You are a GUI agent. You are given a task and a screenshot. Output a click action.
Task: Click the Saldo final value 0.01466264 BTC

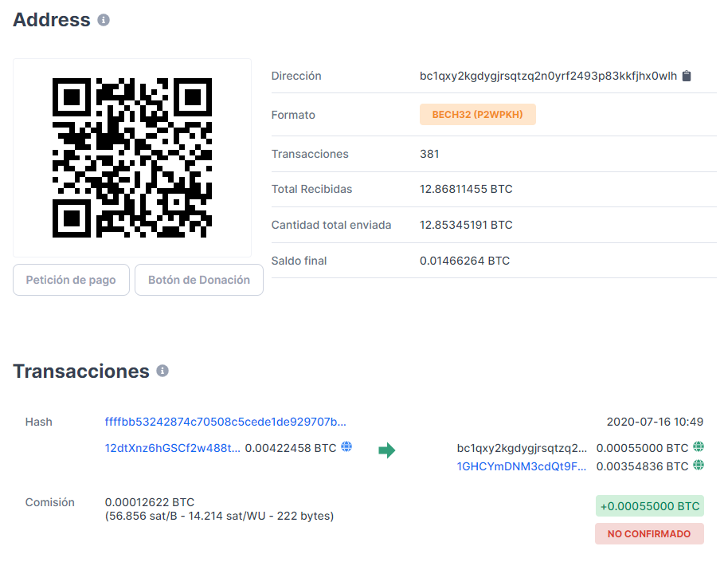(464, 261)
